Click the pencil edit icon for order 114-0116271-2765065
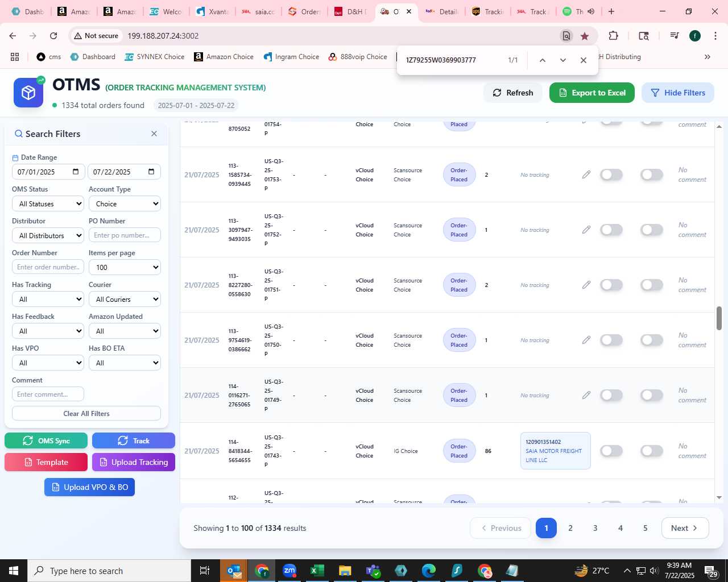 (x=586, y=395)
